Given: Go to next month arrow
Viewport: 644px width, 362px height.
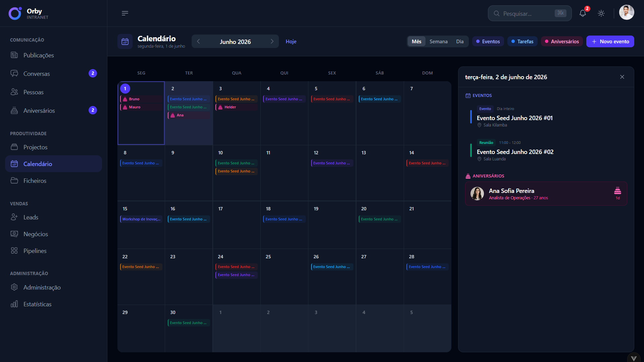Looking at the screenshot, I should (x=272, y=41).
